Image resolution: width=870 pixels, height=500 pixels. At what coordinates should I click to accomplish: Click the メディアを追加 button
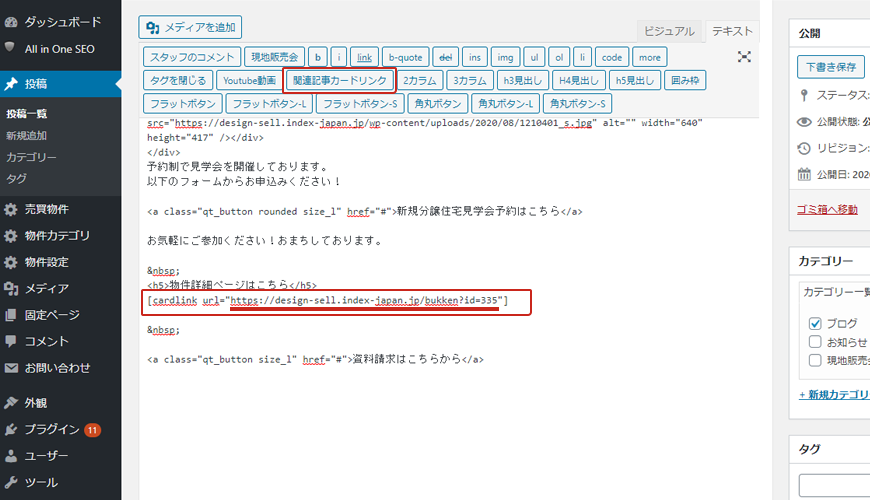[x=190, y=28]
